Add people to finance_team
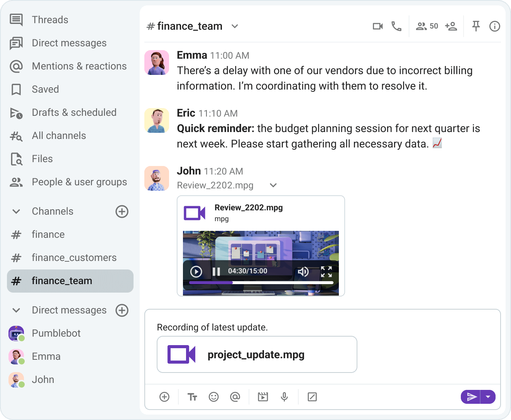Screen dimensions: 511x420 [451, 26]
